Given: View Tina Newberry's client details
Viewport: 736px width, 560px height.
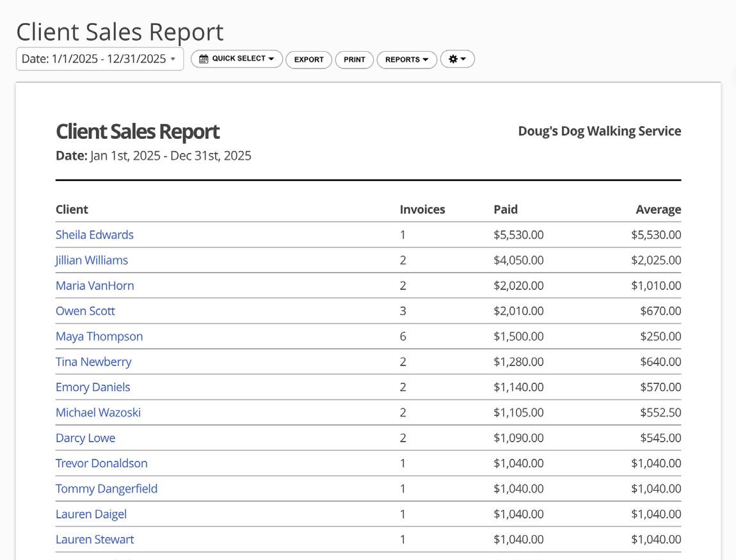Looking at the screenshot, I should 93,362.
